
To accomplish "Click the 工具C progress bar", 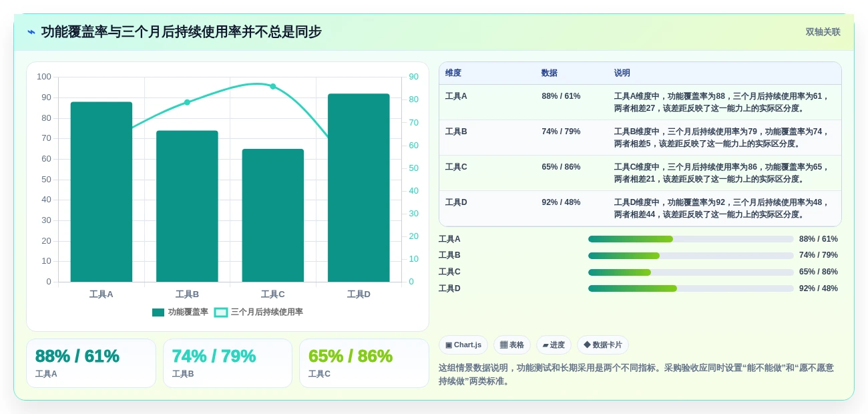I will click(691, 272).
